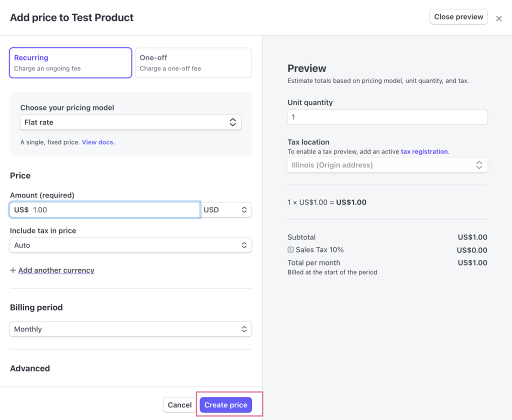Click the Cancel button
The width and height of the screenshot is (512, 420).
point(179,405)
